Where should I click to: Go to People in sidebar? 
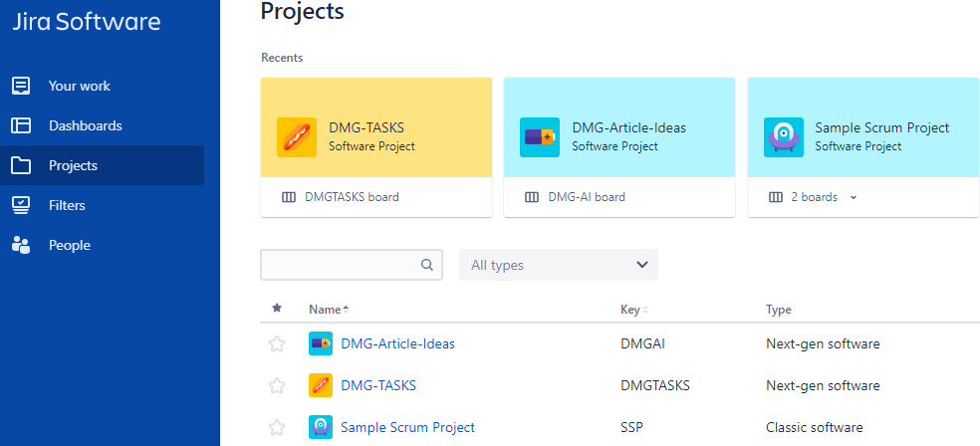[x=70, y=246]
